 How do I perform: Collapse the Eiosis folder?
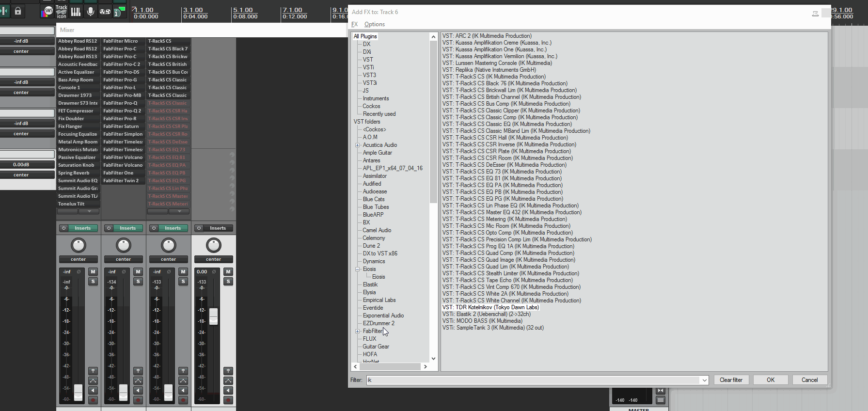[x=358, y=269]
